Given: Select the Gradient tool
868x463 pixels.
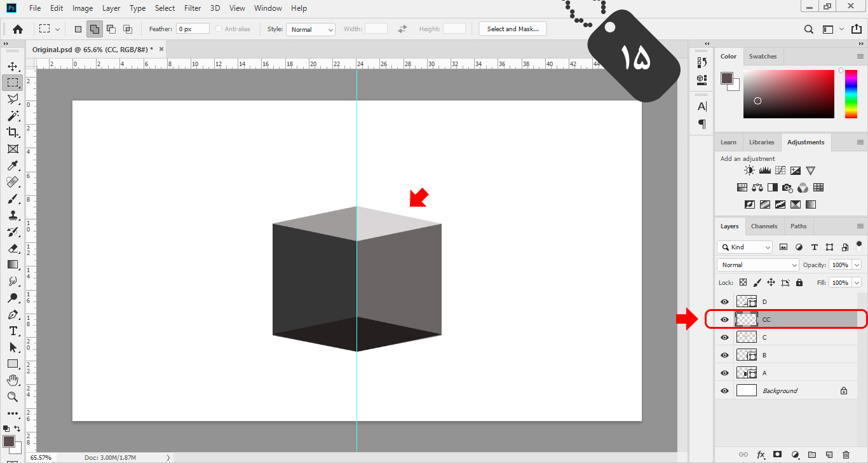Looking at the screenshot, I should (13, 265).
